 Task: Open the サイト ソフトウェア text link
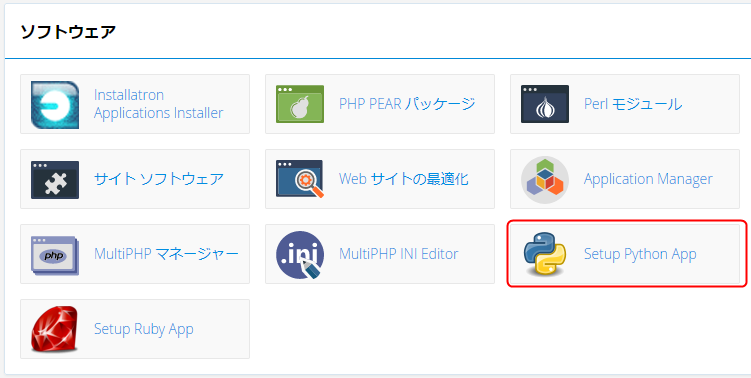(x=159, y=179)
